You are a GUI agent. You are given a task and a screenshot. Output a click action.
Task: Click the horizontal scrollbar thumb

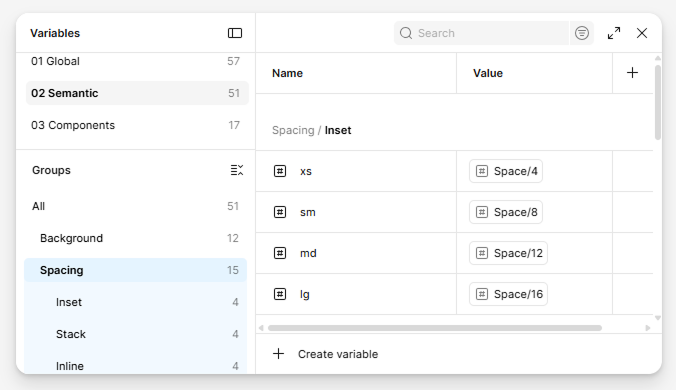tap(435, 328)
